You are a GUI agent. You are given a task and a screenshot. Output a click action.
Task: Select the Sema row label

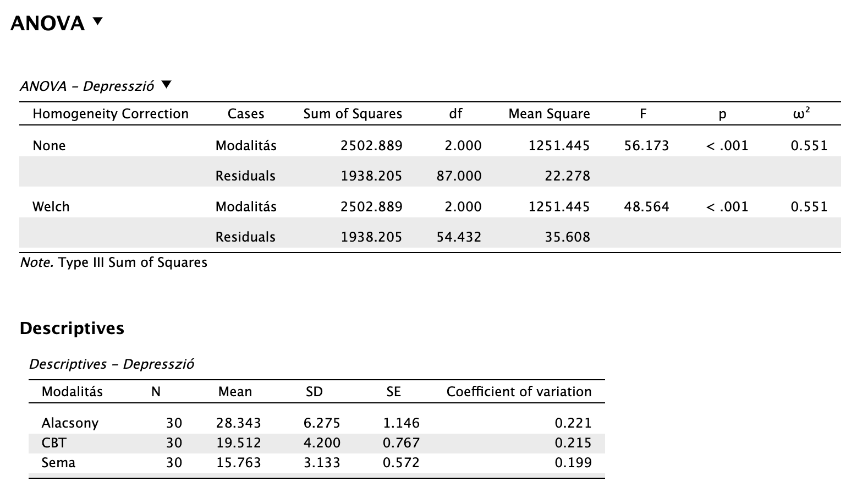[x=58, y=463]
